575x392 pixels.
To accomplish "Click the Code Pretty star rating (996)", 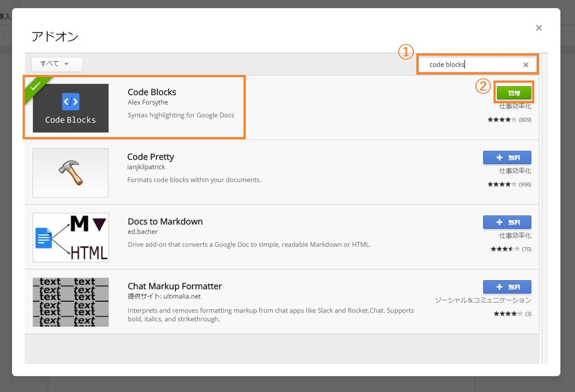I will 509,185.
